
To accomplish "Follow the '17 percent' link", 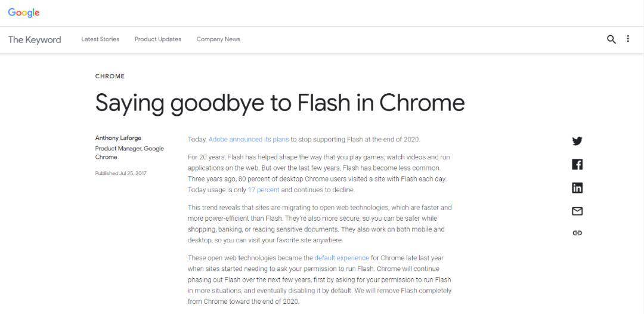I will 264,190.
